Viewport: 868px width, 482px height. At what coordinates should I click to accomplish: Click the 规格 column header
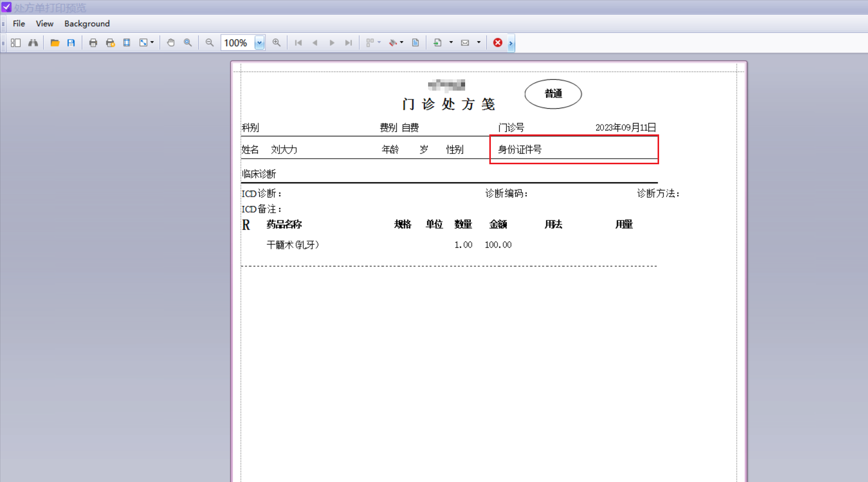tap(403, 224)
